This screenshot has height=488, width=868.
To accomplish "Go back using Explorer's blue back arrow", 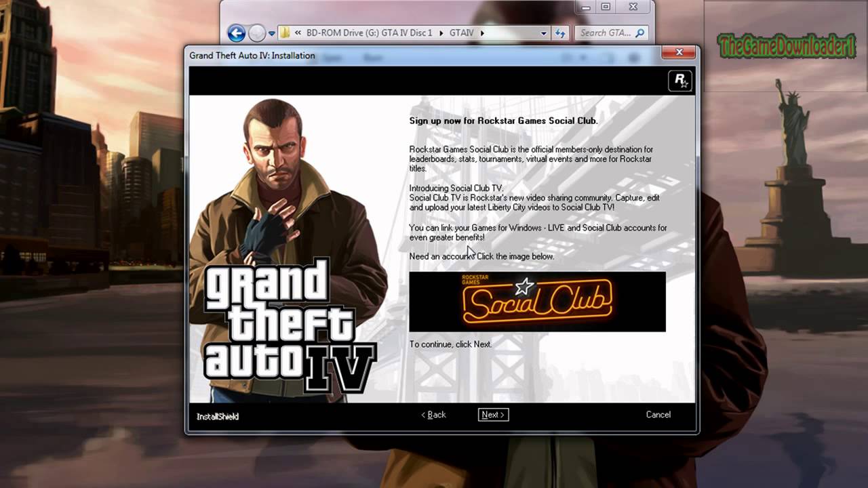I will (236, 33).
